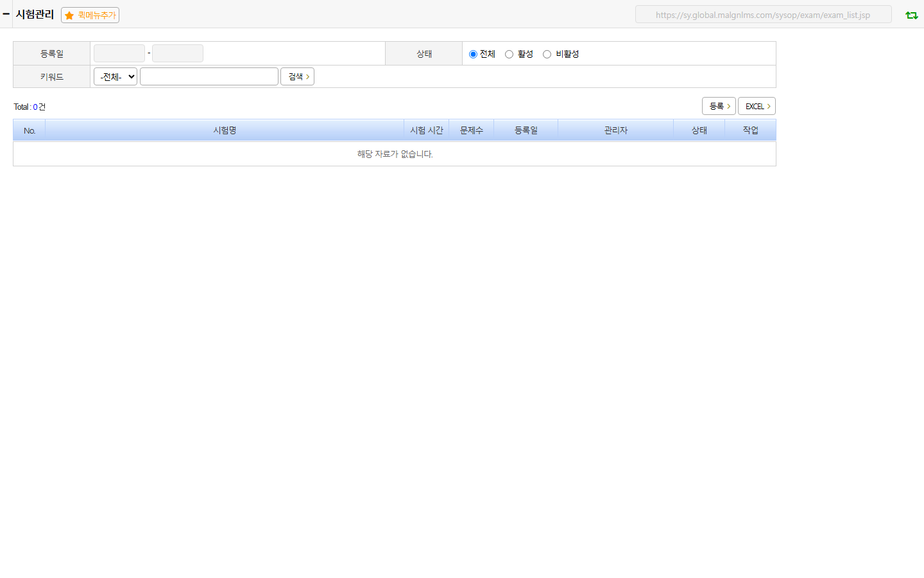The width and height of the screenshot is (924, 578).
Task: Click the 문제수 column header
Action: tap(472, 130)
